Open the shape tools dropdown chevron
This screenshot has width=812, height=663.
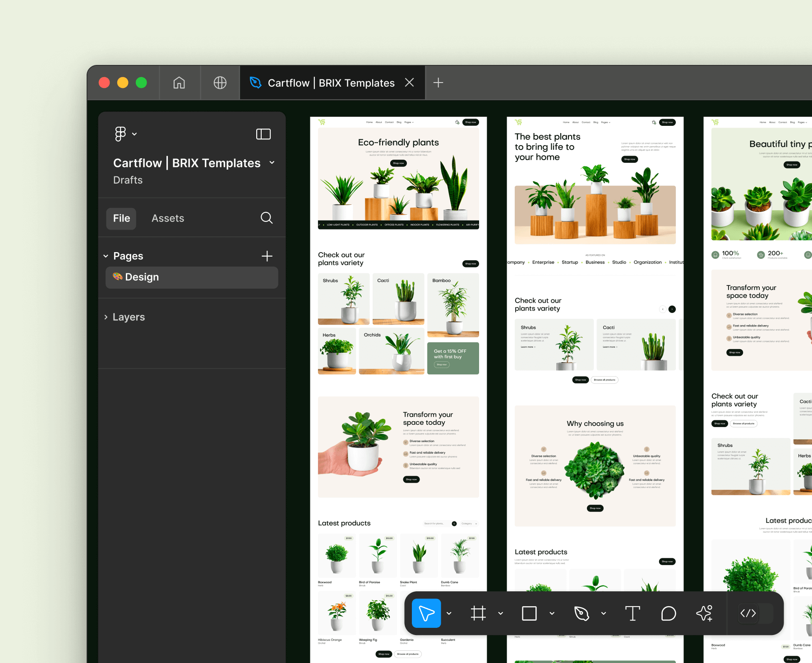(x=552, y=613)
